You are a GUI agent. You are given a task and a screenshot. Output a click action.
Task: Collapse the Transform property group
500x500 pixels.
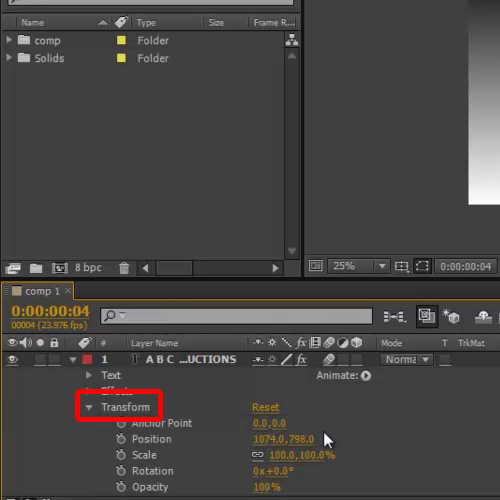(89, 407)
